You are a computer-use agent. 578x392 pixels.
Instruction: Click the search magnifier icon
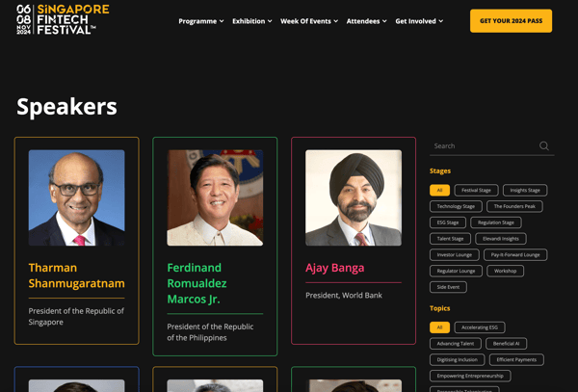click(544, 146)
